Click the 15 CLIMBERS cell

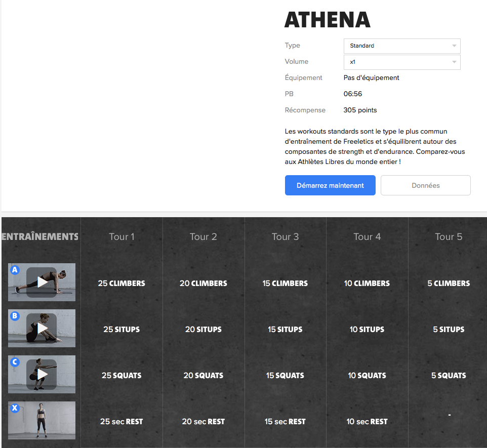point(285,283)
